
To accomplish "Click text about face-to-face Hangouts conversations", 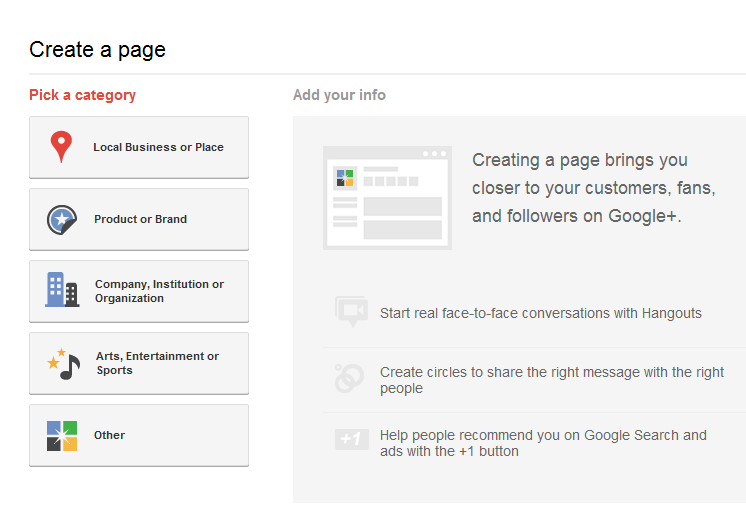I will [x=540, y=313].
